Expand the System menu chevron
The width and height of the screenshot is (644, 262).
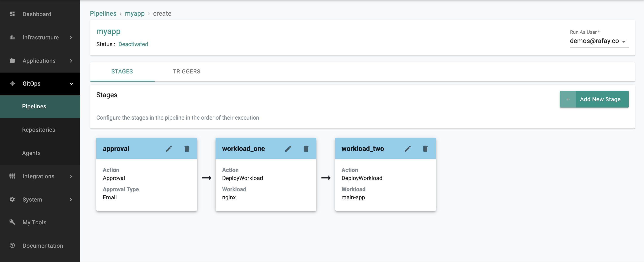(x=71, y=200)
